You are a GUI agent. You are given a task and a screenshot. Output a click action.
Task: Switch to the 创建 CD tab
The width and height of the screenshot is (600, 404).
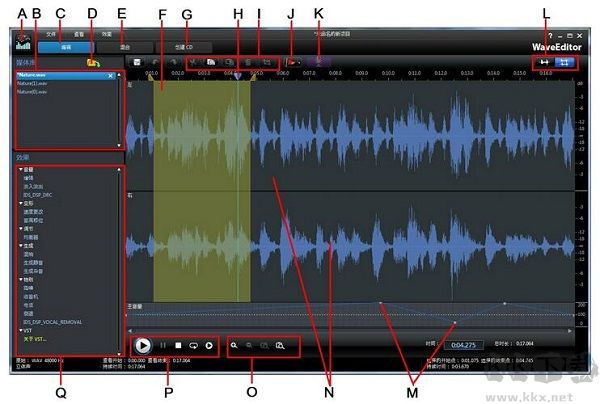pos(184,47)
